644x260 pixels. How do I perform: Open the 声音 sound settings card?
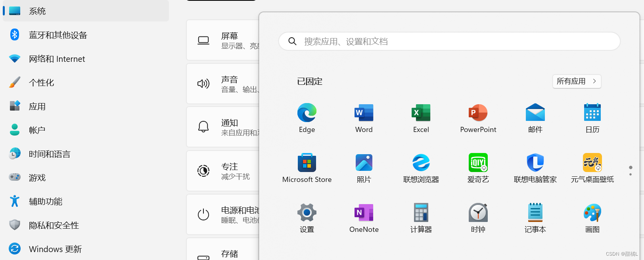click(223, 84)
